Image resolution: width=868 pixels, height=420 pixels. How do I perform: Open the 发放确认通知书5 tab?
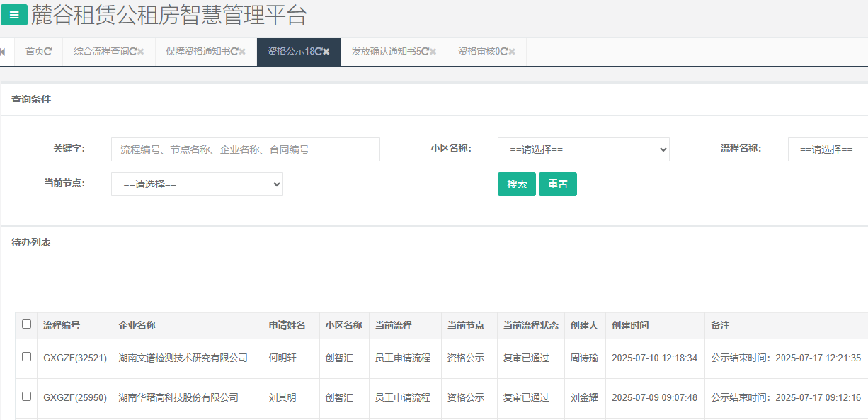386,52
